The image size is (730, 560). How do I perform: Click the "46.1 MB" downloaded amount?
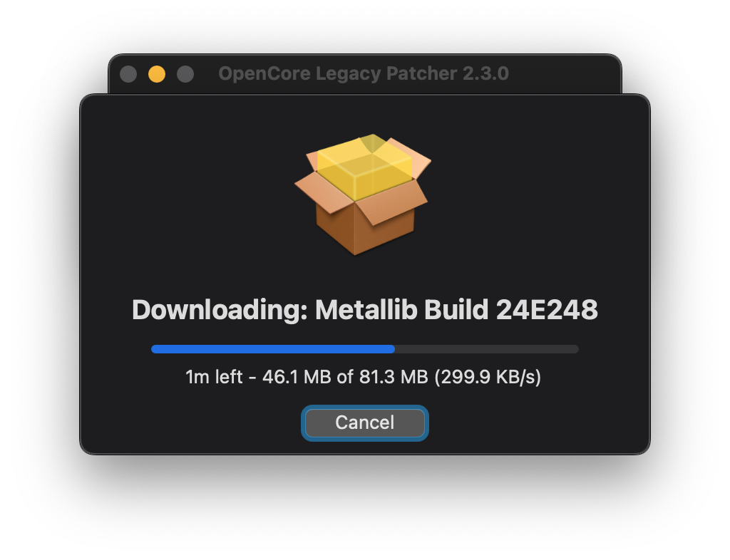297,377
